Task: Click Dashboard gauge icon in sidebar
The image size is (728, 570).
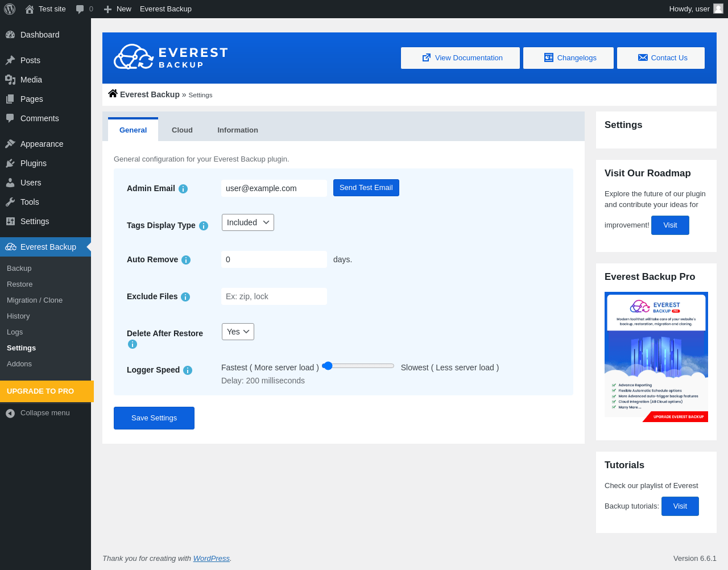Action: 10,35
